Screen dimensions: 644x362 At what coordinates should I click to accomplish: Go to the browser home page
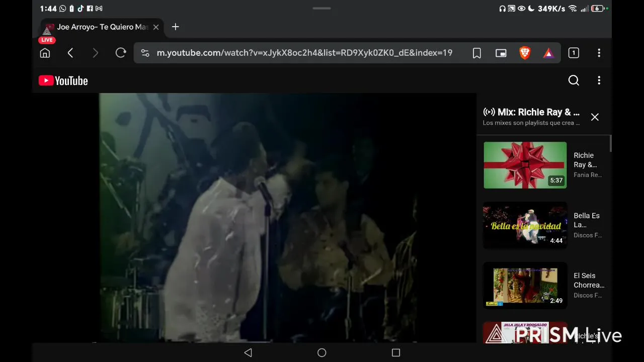point(45,53)
